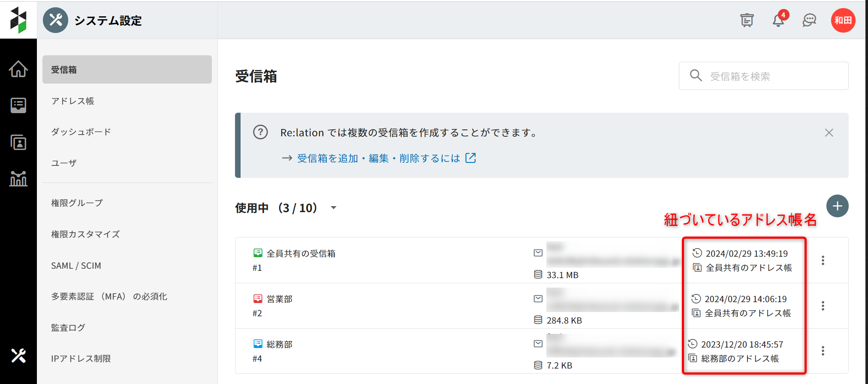
Task: Open the mailbox icon in left sidebar
Action: pos(18,105)
